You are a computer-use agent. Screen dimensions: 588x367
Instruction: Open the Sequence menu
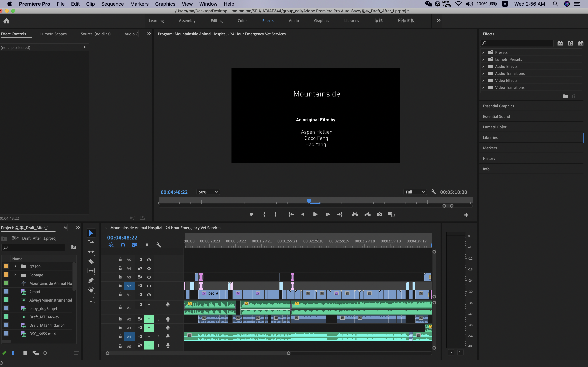point(112,4)
